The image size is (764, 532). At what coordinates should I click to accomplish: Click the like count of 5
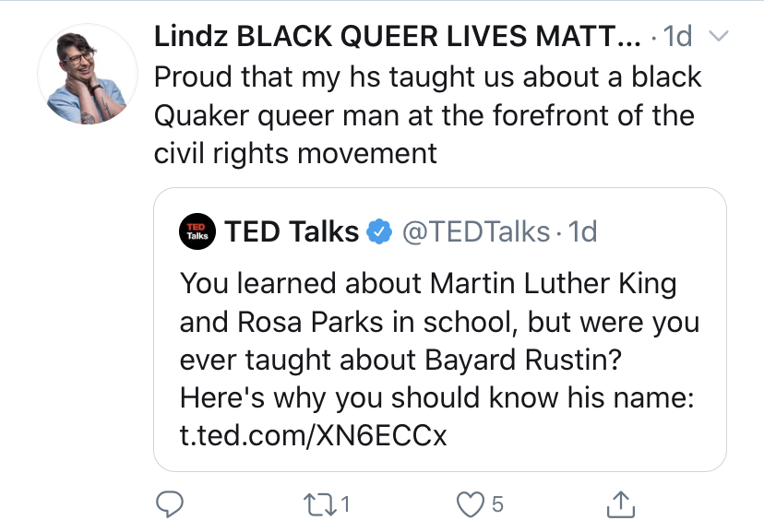coord(497,504)
